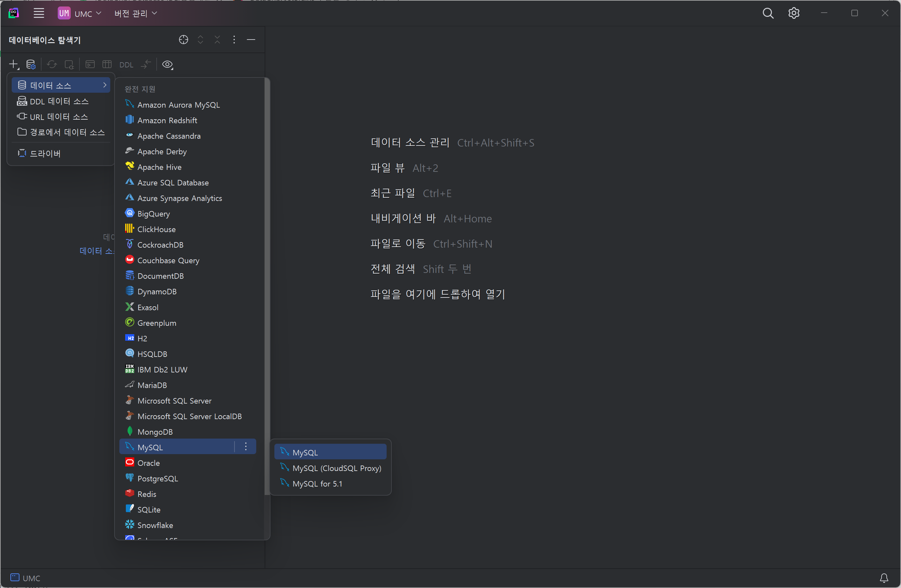Select Azure SQL Database
This screenshot has width=901, height=588.
click(x=188, y=182)
